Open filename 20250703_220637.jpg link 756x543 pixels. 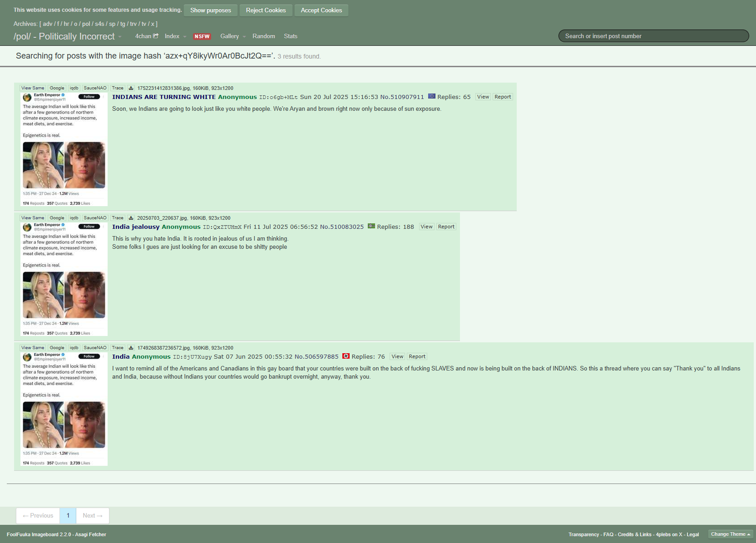(x=162, y=218)
